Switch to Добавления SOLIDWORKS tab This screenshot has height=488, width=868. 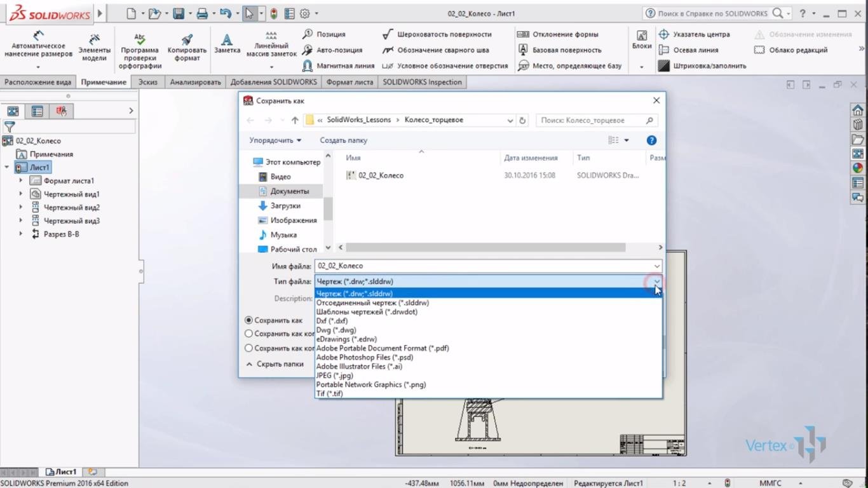(274, 82)
